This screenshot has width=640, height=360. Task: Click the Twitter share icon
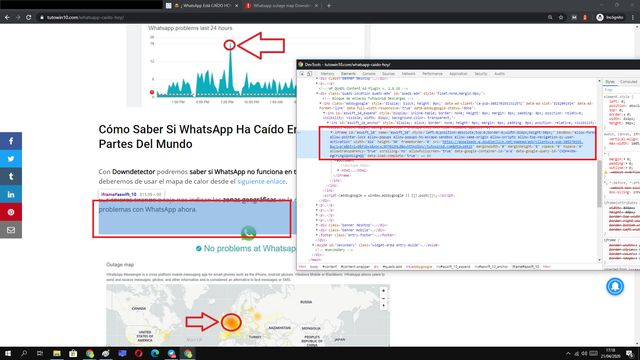click(11, 159)
